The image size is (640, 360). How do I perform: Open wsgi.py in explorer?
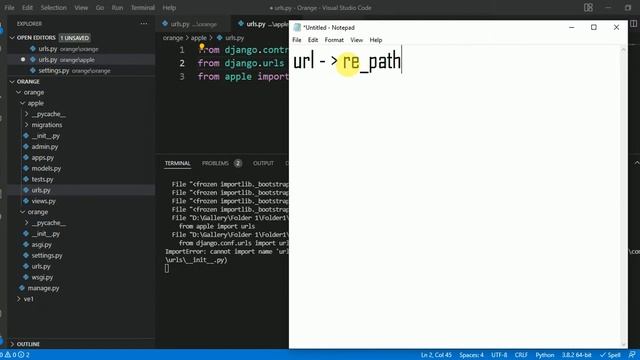pos(42,277)
